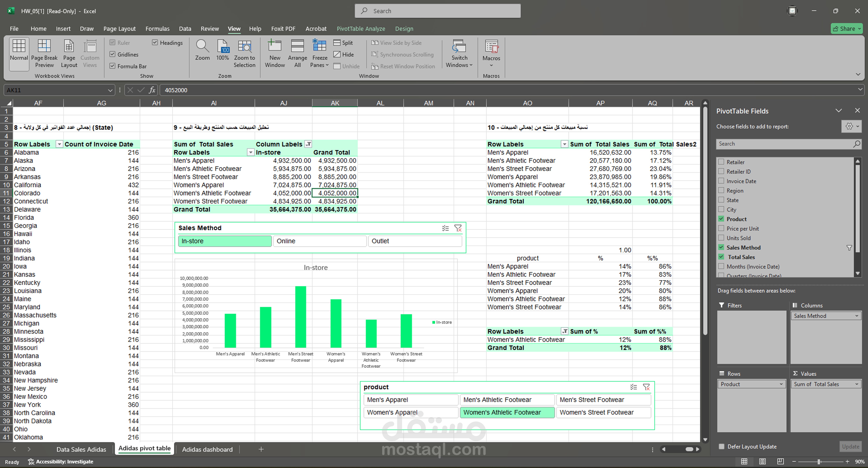Screen dimensions: 868x468
Task: Switch to the PivotTable Analyze tab
Action: tap(361, 29)
